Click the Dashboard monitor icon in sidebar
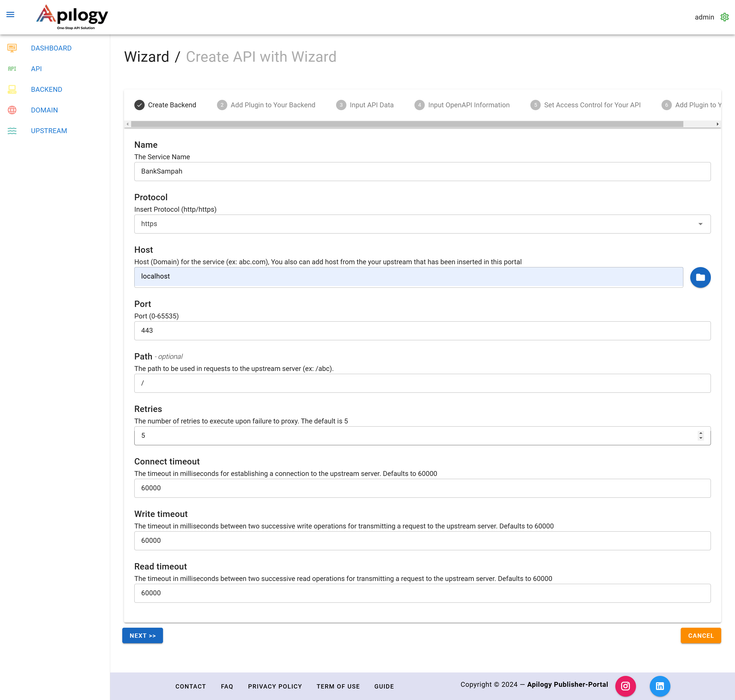The height and width of the screenshot is (700, 735). 12,48
